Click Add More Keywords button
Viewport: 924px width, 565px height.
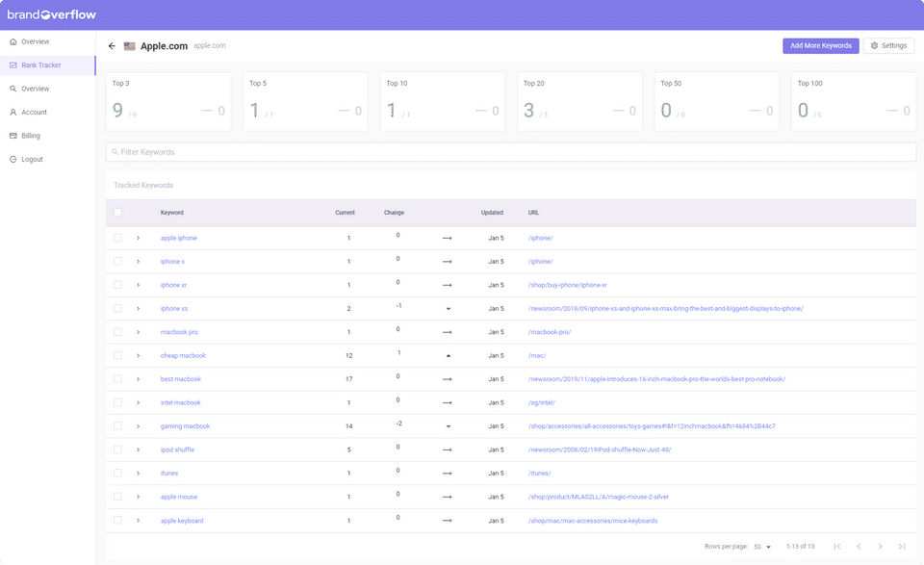coord(820,45)
